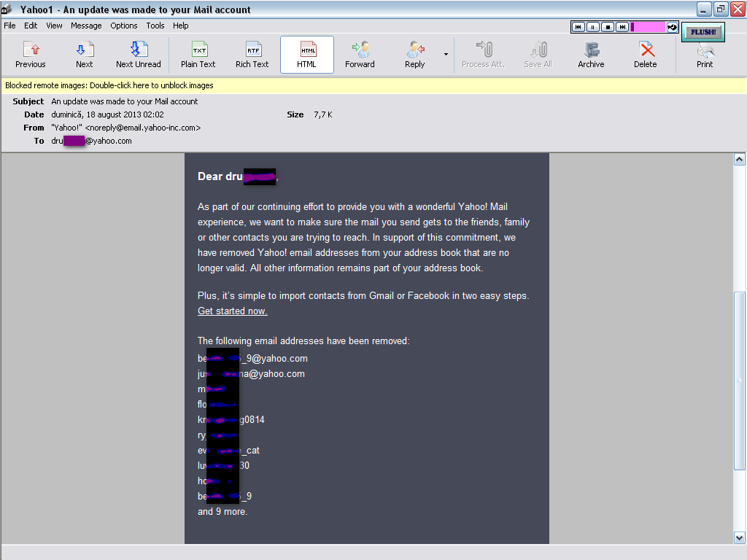This screenshot has width=747, height=560.
Task: Switch view to Plain Text
Action: (198, 55)
